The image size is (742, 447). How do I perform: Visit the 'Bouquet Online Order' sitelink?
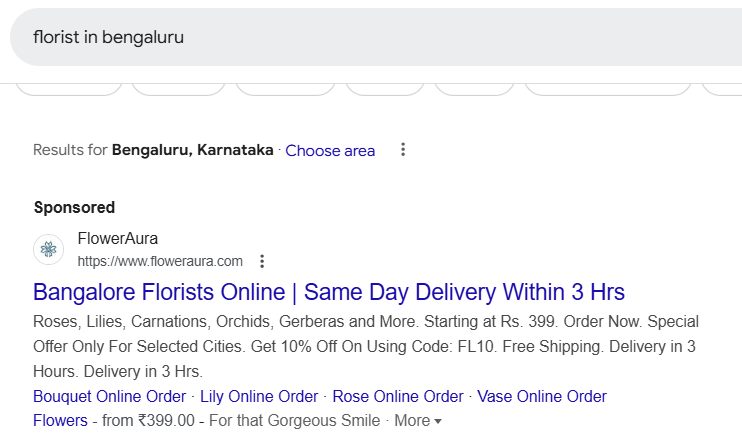click(x=109, y=396)
